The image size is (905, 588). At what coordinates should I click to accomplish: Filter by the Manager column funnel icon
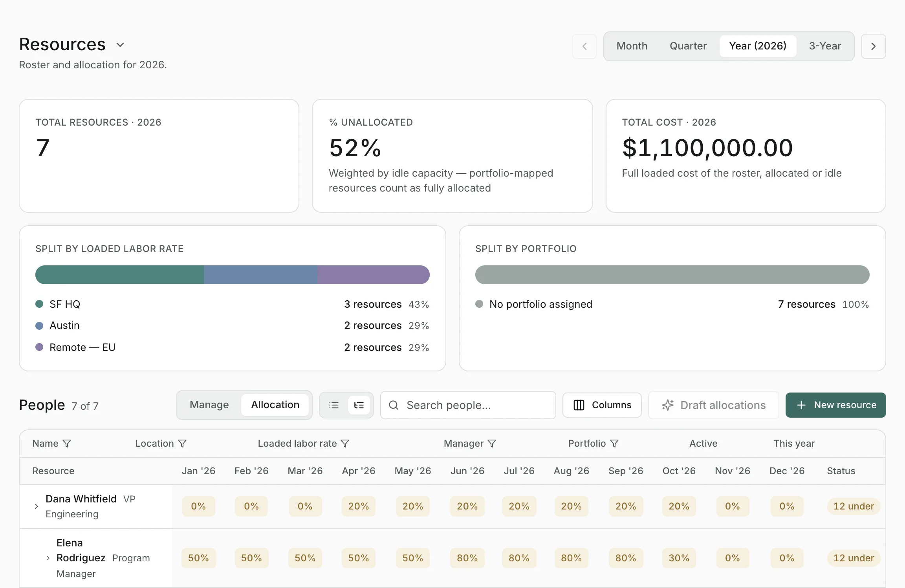pyautogui.click(x=492, y=444)
